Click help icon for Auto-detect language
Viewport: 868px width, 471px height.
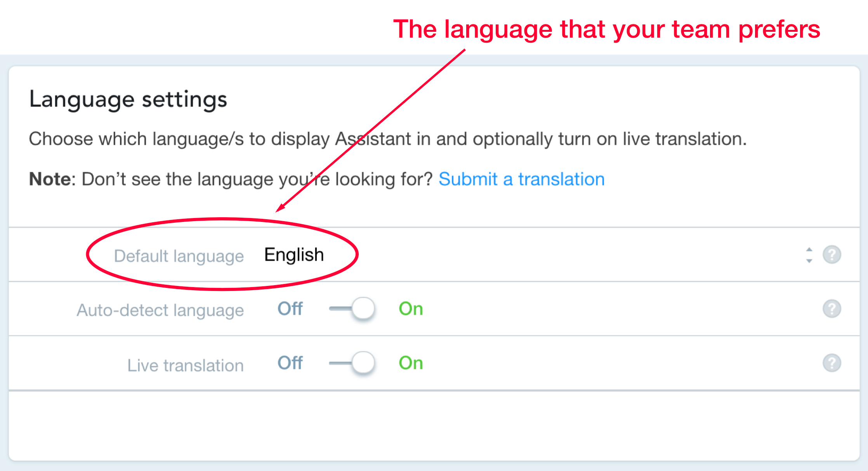point(832,309)
